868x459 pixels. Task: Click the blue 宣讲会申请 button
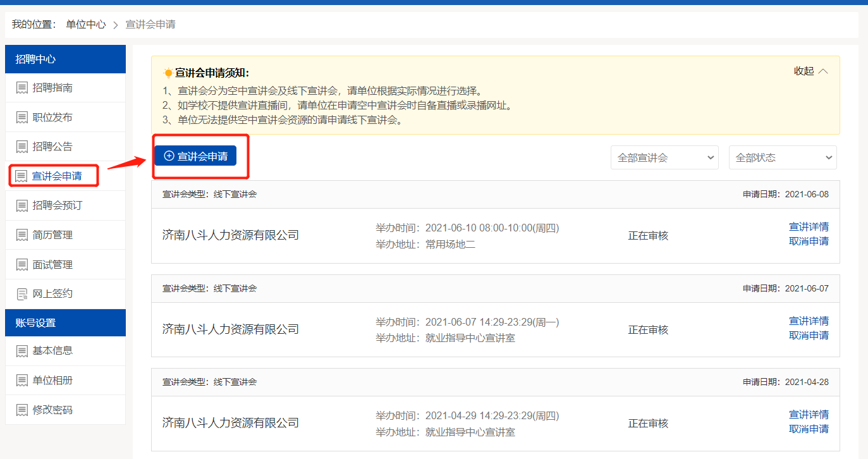coord(195,156)
